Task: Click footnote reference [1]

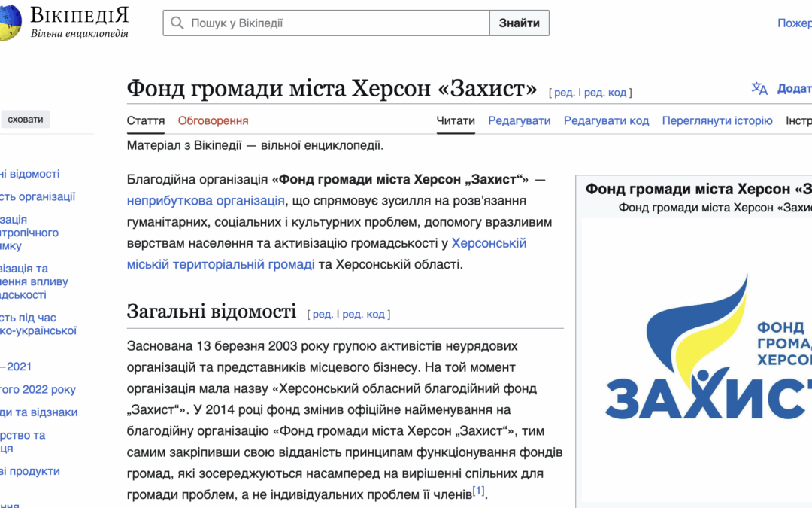Action: click(478, 491)
